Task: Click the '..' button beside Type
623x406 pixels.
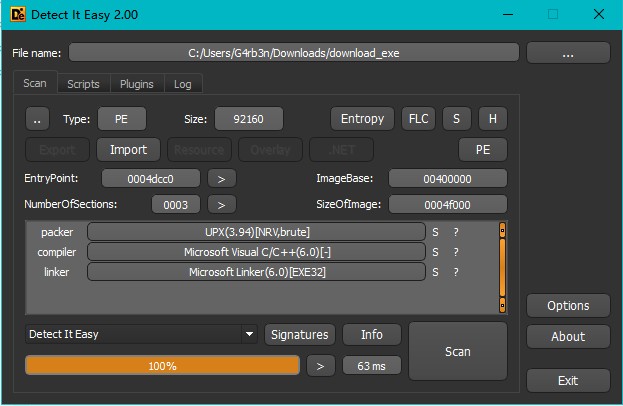Action: 37,119
